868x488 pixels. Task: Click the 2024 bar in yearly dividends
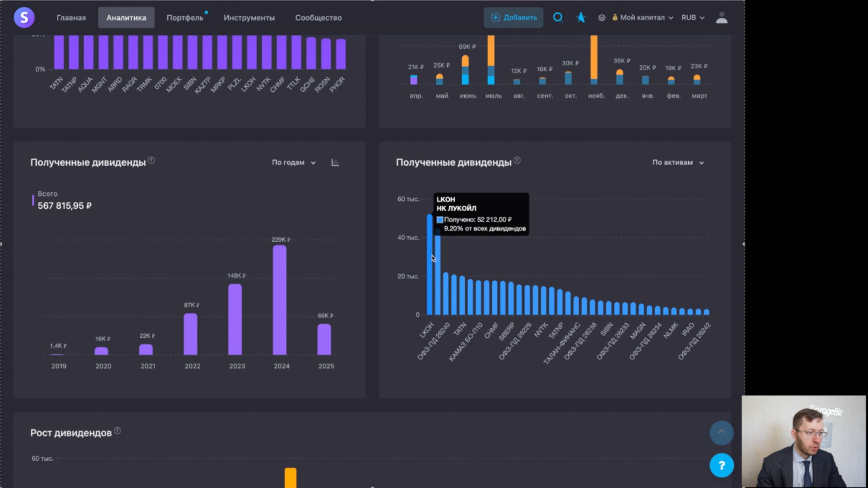pos(279,300)
